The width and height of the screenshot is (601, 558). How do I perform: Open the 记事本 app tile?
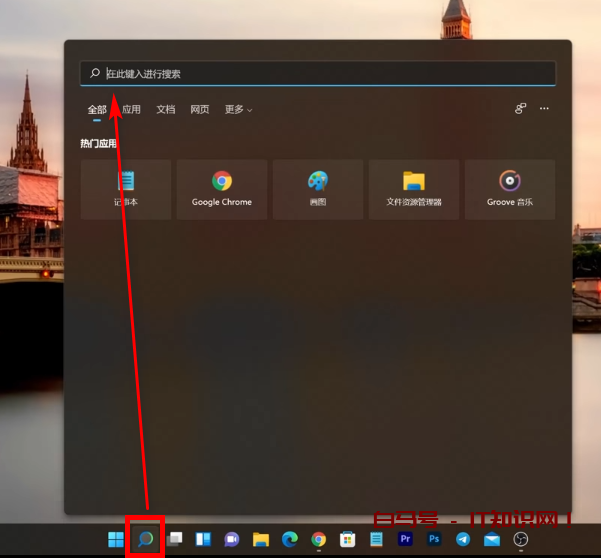tap(126, 189)
